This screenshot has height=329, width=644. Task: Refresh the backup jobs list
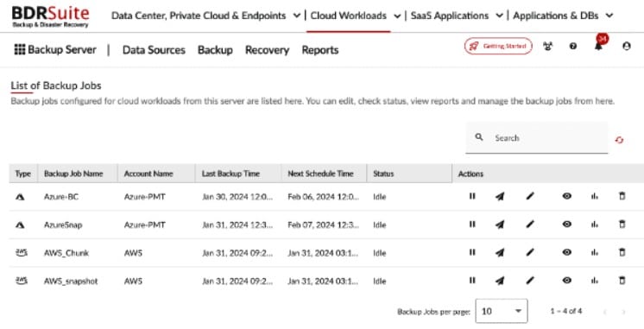coord(619,140)
